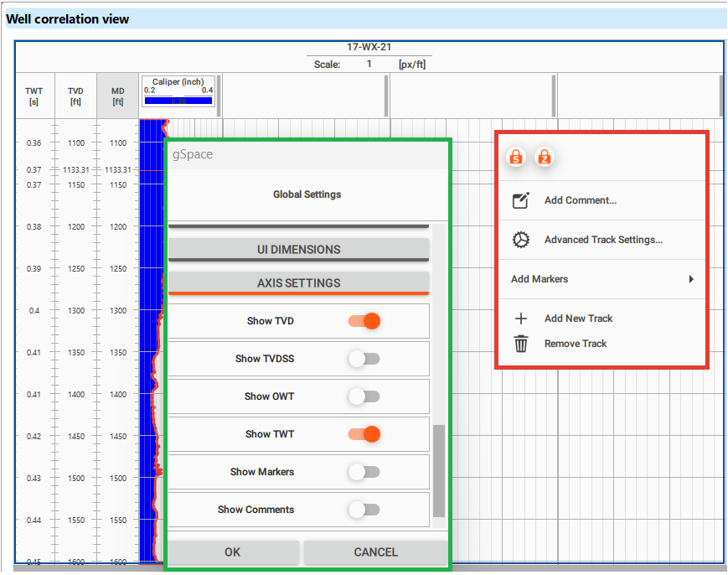
Task: Click the plus icon for Add New Track
Action: pyautogui.click(x=521, y=319)
